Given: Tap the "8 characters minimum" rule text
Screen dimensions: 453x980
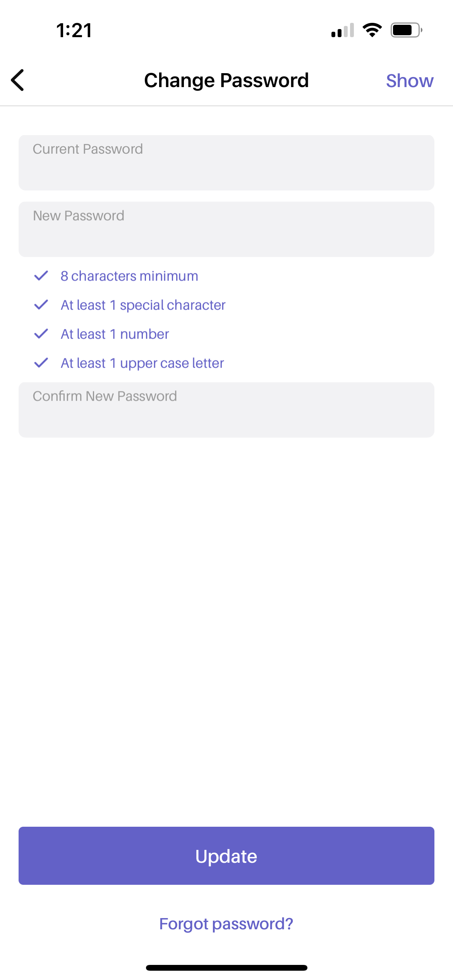Looking at the screenshot, I should point(129,276).
